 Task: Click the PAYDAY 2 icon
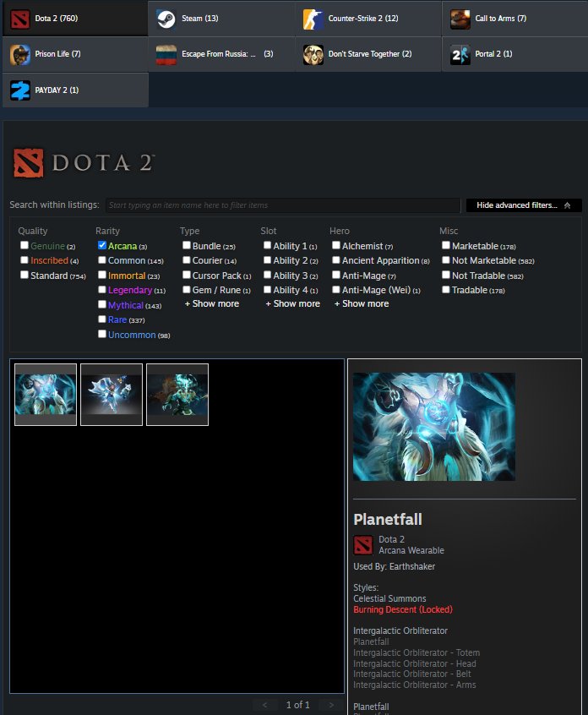[20, 90]
